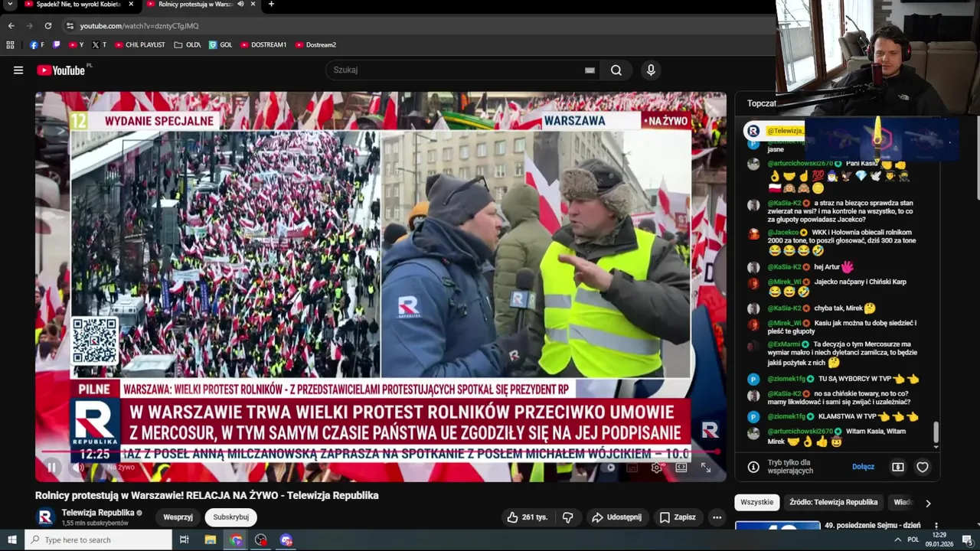Open a new browser tab
This screenshot has width=980, height=551.
[271, 5]
